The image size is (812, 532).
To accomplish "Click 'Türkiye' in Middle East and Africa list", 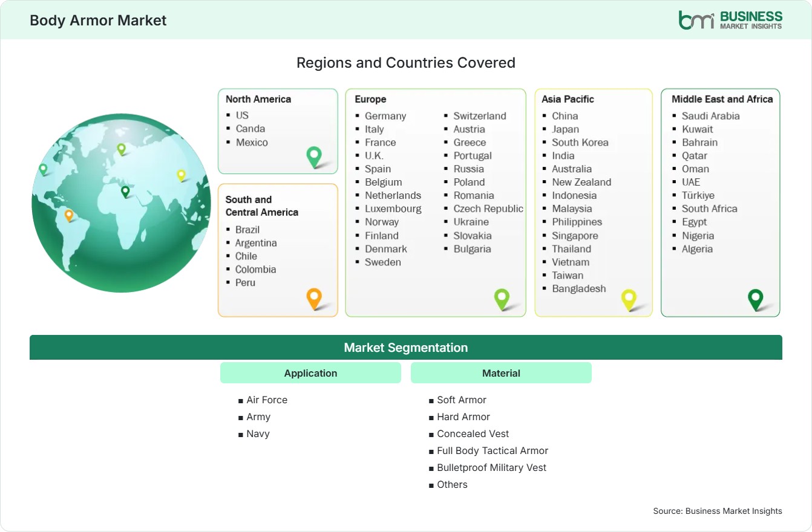I will [x=698, y=195].
